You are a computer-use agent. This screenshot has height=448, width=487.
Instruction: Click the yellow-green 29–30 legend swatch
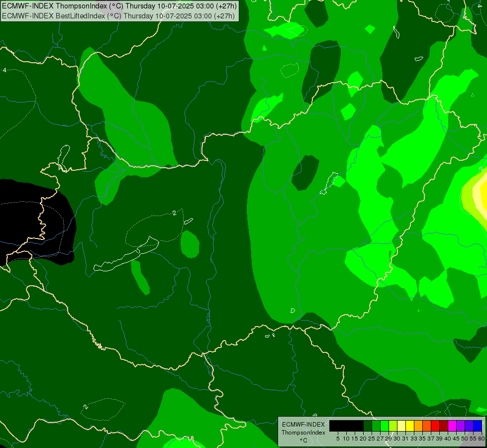click(x=393, y=426)
